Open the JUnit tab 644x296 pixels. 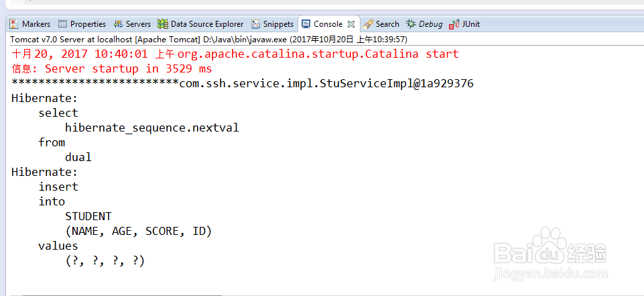[x=470, y=24]
